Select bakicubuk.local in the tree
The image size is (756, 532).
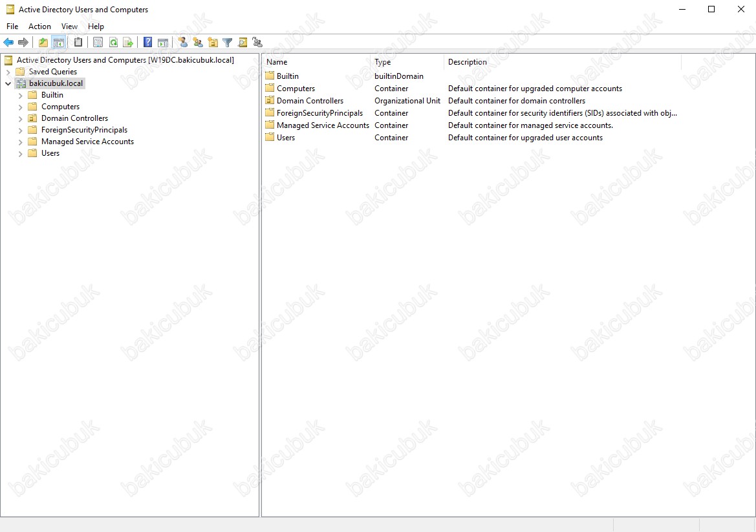point(56,83)
